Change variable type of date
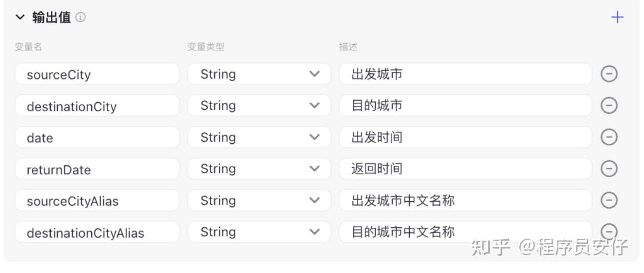The image size is (644, 273). 259,137
